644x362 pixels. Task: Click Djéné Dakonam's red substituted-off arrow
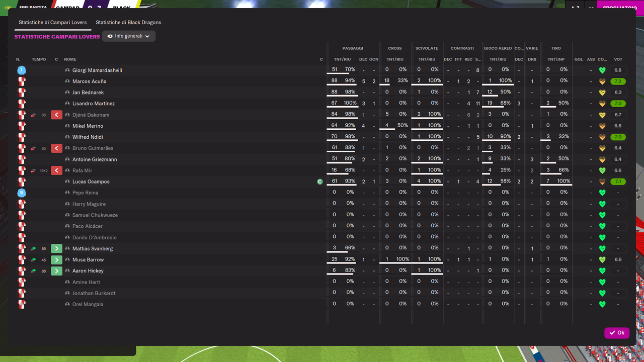57,115
